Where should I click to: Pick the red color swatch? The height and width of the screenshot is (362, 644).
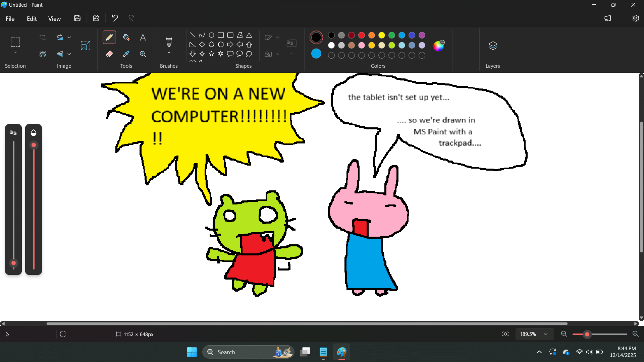[x=362, y=35]
